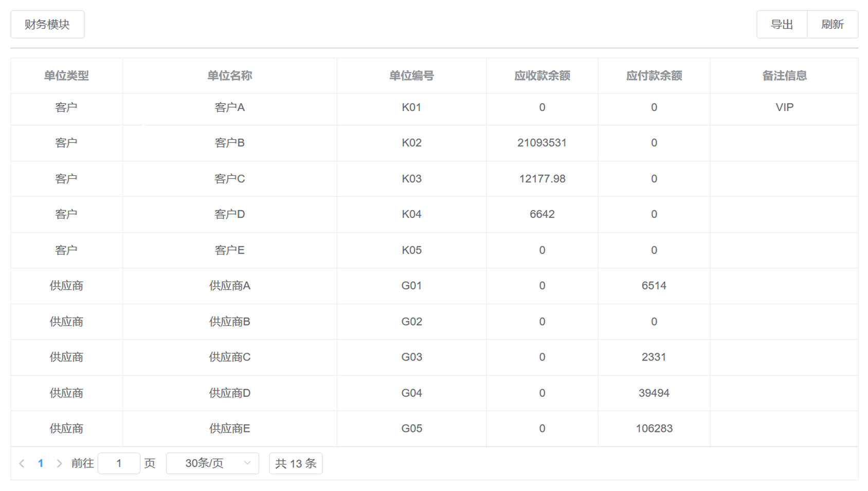This screenshot has width=868, height=491.
Task: Click the 单位编号 column header
Action: [x=411, y=76]
